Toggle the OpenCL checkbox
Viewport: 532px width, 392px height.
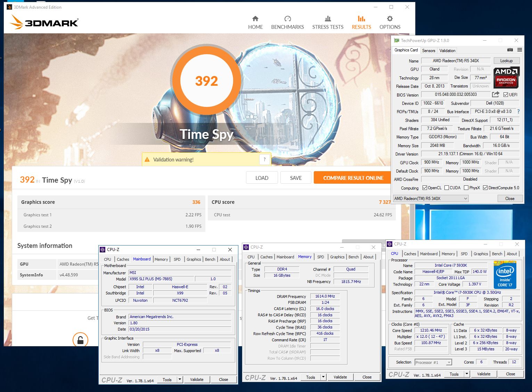(x=425, y=188)
